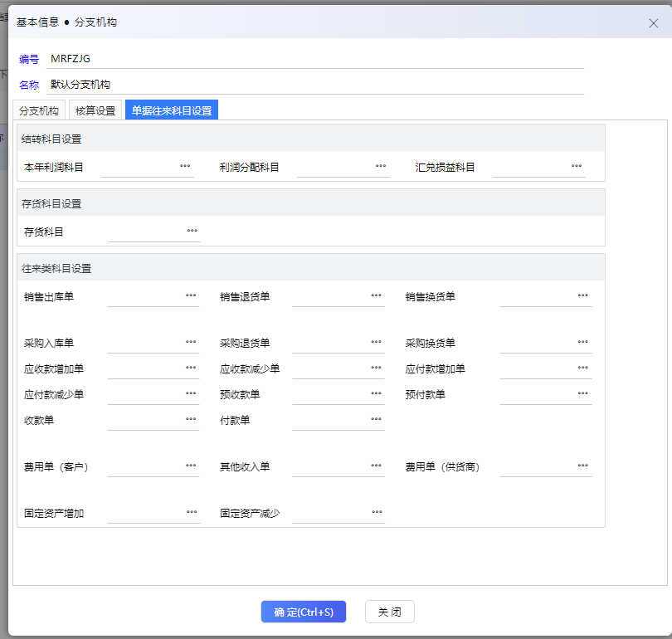Open the 核算设置 tab

click(95, 110)
